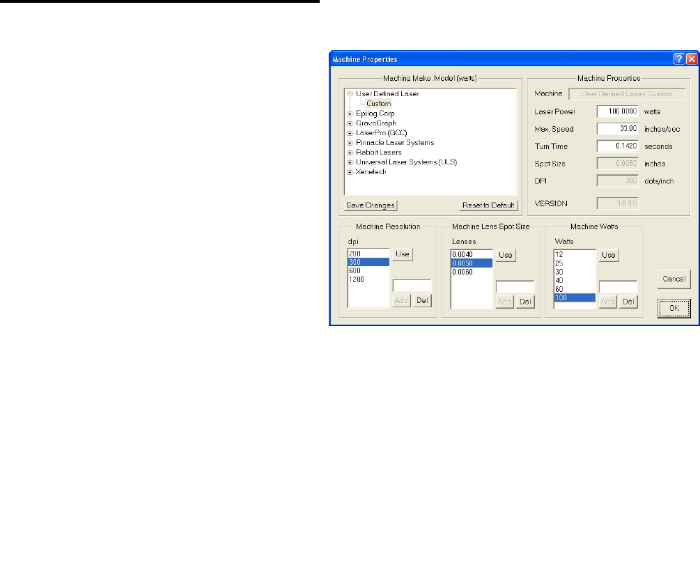Expand the GravoGraph tree node
The height and width of the screenshot is (588, 700).
pyautogui.click(x=350, y=123)
